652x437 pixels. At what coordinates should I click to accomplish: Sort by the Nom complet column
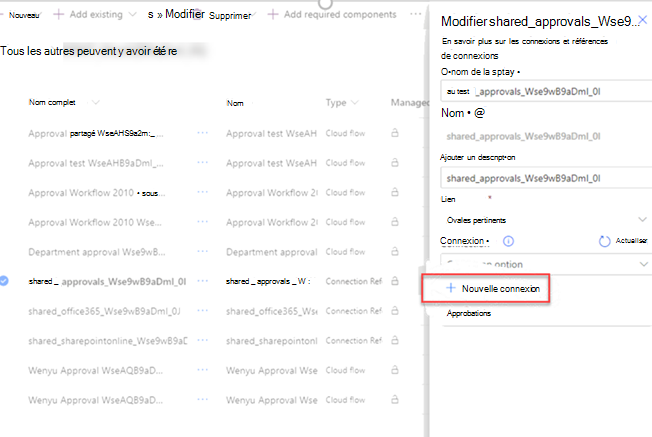[x=52, y=102]
